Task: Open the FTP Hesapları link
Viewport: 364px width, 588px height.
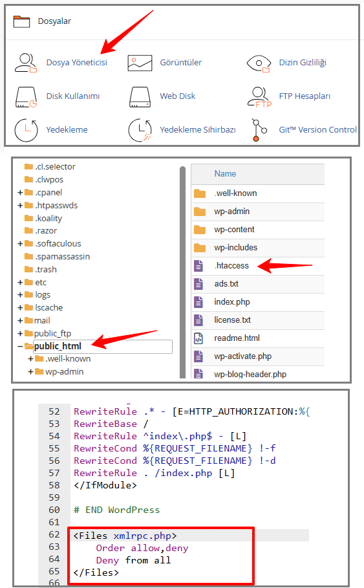Action: (x=305, y=96)
